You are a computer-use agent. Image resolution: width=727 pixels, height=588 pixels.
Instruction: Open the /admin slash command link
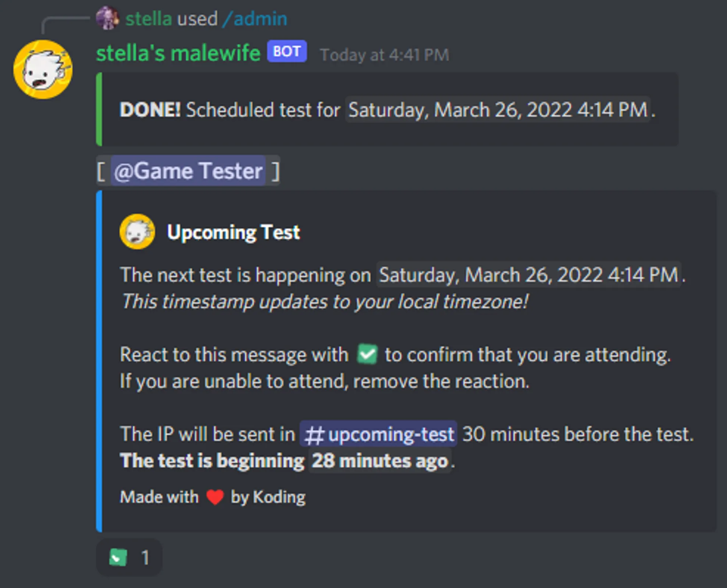pyautogui.click(x=255, y=19)
